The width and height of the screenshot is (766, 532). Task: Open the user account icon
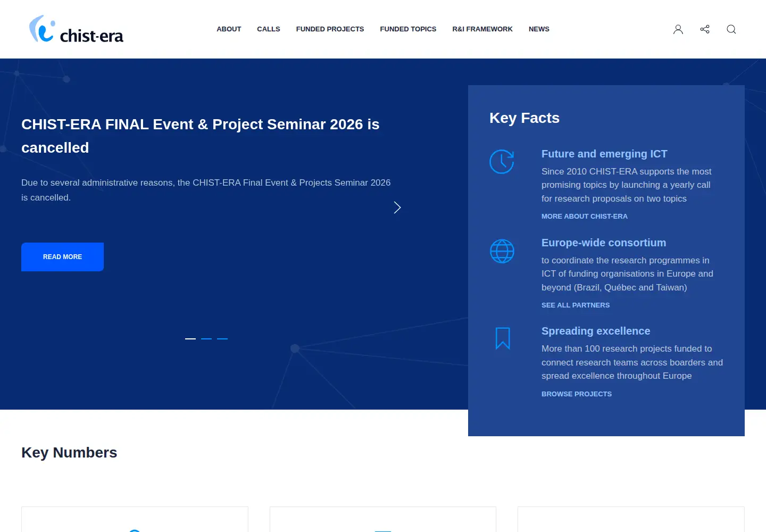click(678, 29)
